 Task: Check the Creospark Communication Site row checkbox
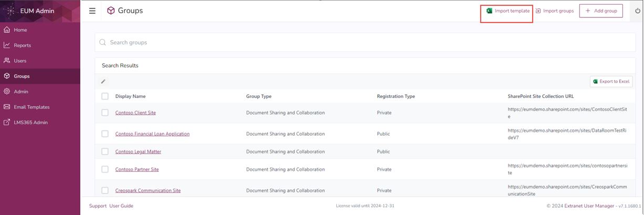(x=105, y=190)
